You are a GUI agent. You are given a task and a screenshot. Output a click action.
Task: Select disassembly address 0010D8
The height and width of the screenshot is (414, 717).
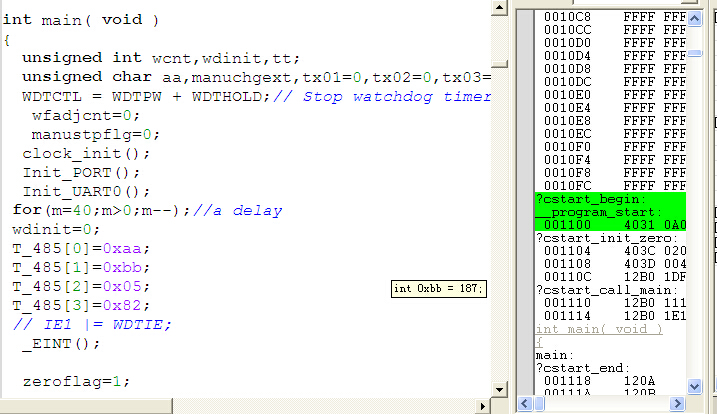click(x=567, y=69)
